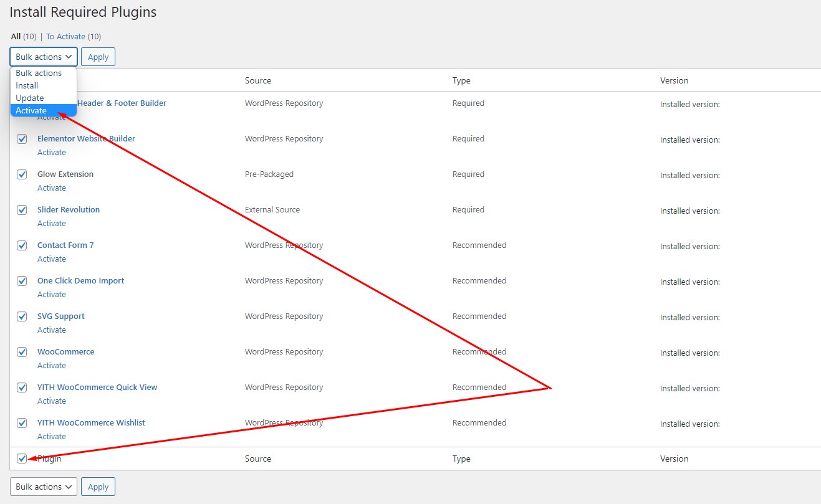Click Activate under WooCommerce
Viewport: 821px width, 504px height.
pos(52,365)
